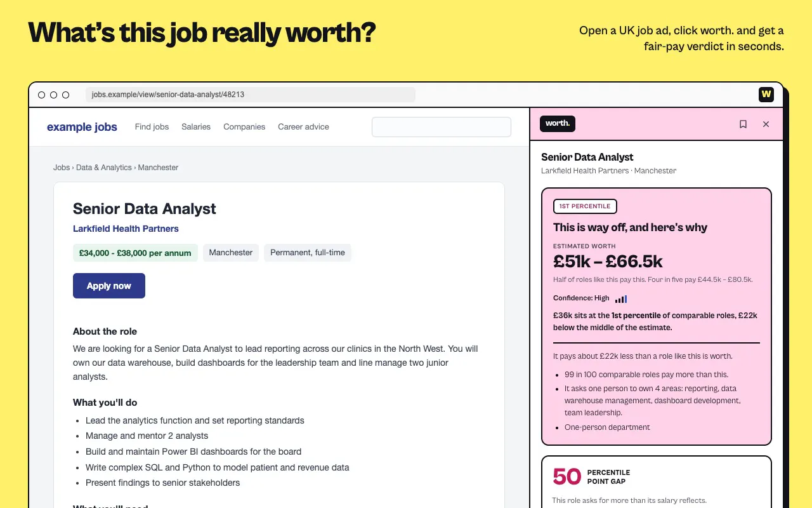The width and height of the screenshot is (812, 508).
Task: Click the 1ST PERCENTILE badge
Action: pos(585,206)
